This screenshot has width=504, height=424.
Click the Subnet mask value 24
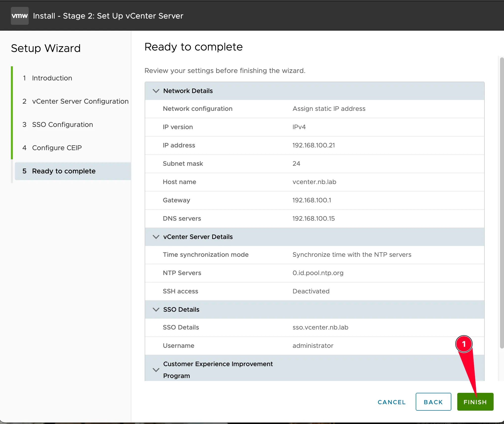tap(296, 164)
